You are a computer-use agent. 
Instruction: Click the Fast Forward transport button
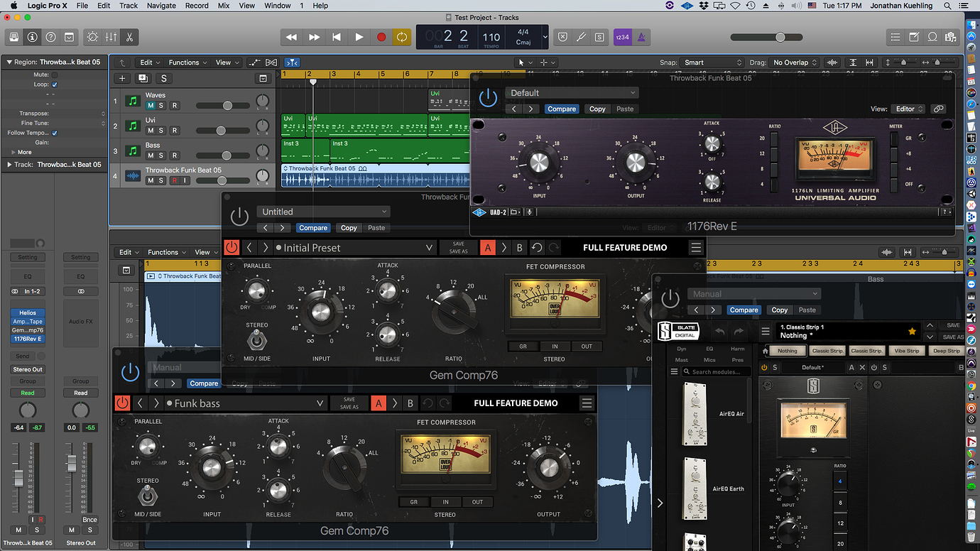point(314,37)
